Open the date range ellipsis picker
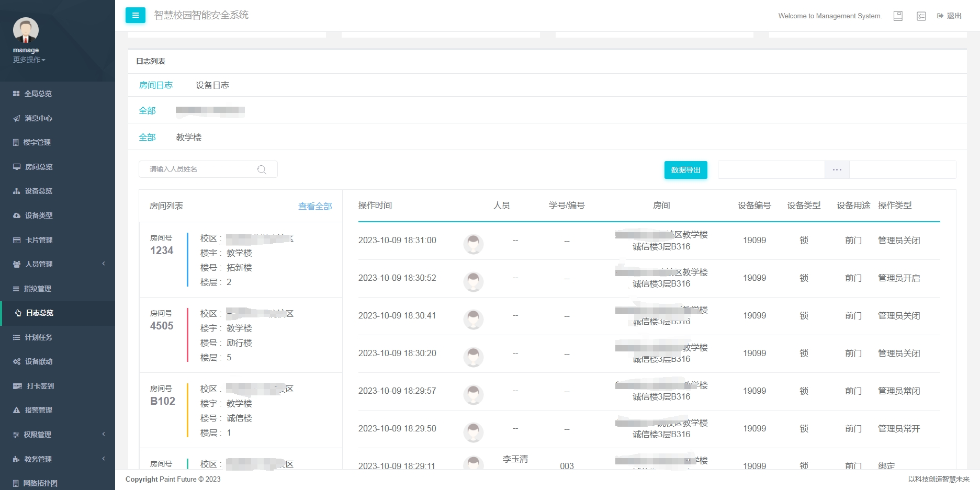980x490 pixels. click(837, 169)
